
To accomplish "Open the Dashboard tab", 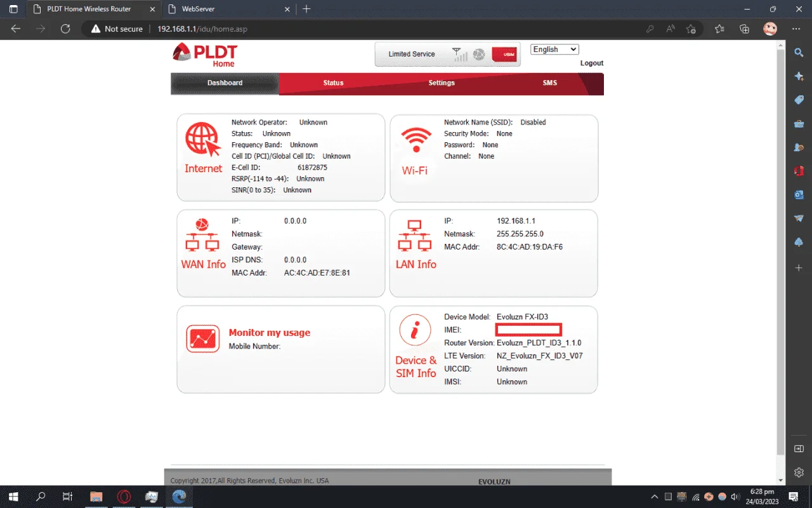I will pyautogui.click(x=225, y=83).
